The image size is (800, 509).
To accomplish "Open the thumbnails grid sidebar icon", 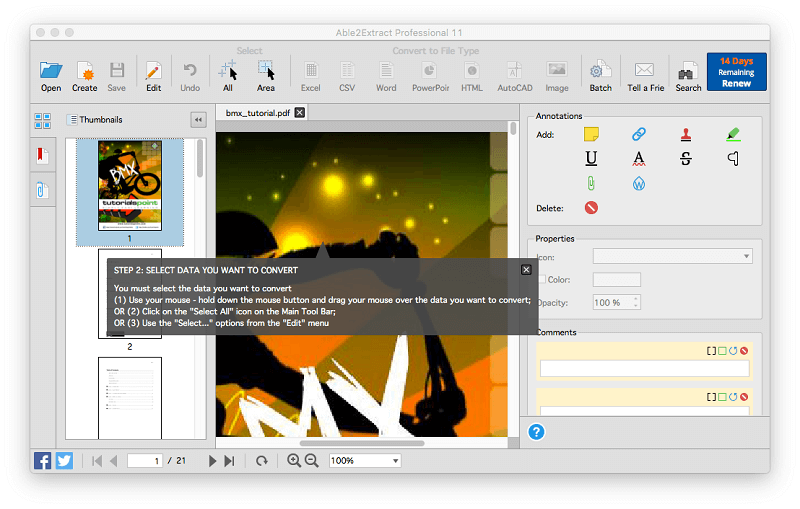I will pyautogui.click(x=42, y=120).
